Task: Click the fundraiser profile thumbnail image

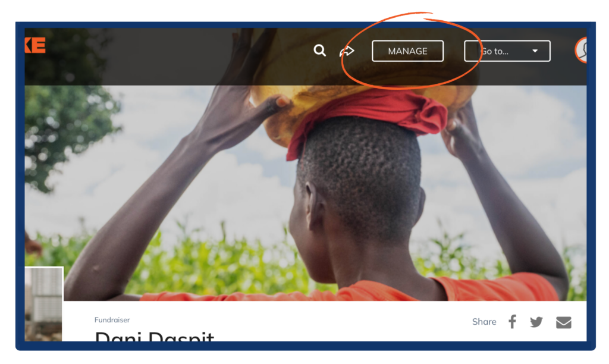Action: [43, 304]
